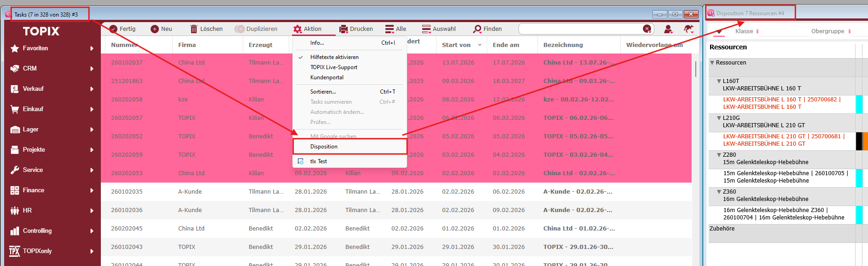Sort by the Bezeichnung column header
Viewport: 868px width, 266px height.
[563, 45]
